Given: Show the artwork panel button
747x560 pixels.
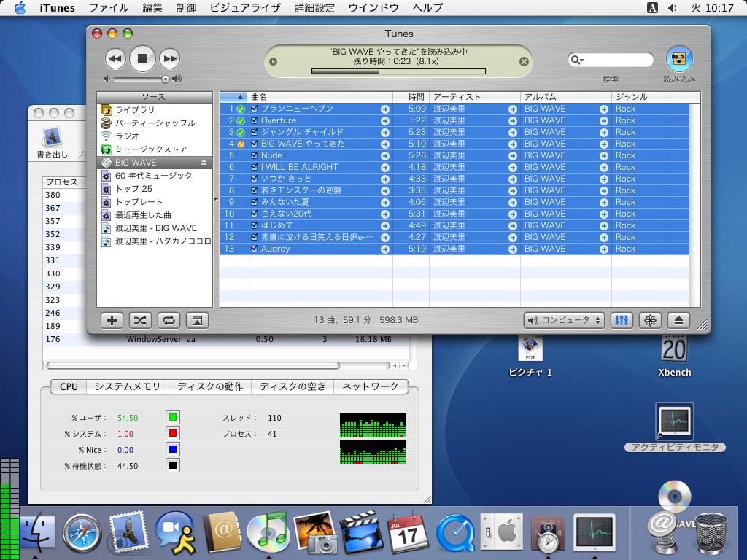Looking at the screenshot, I should point(197,321).
